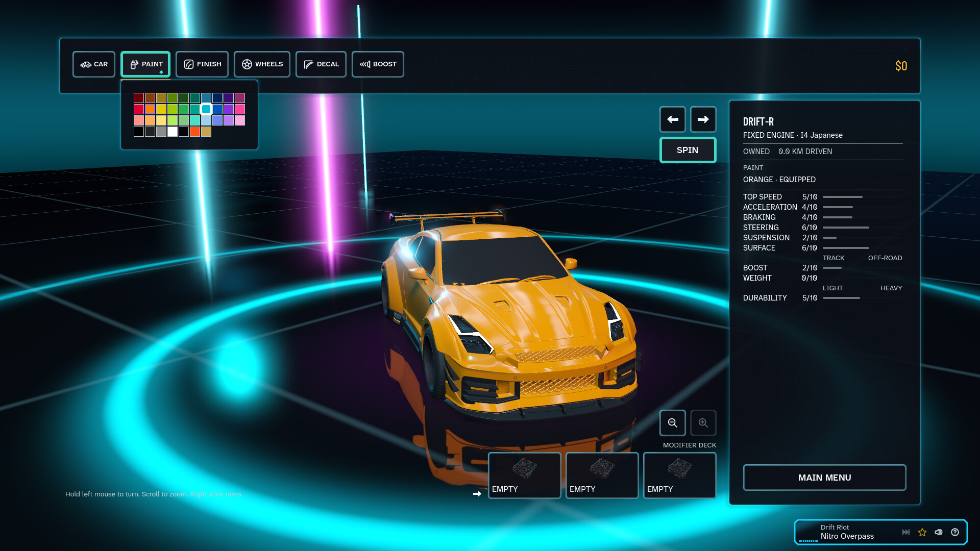Click the 0.0 KM DRIVEN text

click(x=805, y=152)
